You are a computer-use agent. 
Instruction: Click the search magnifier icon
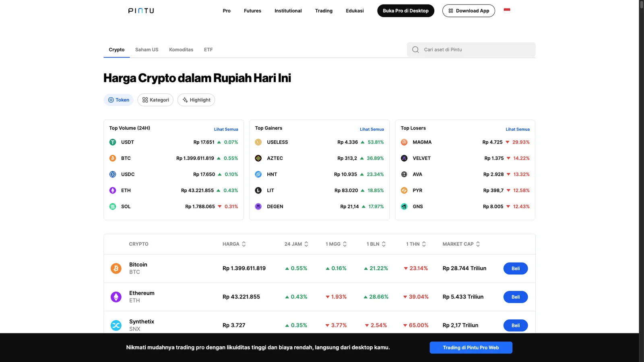tap(415, 49)
